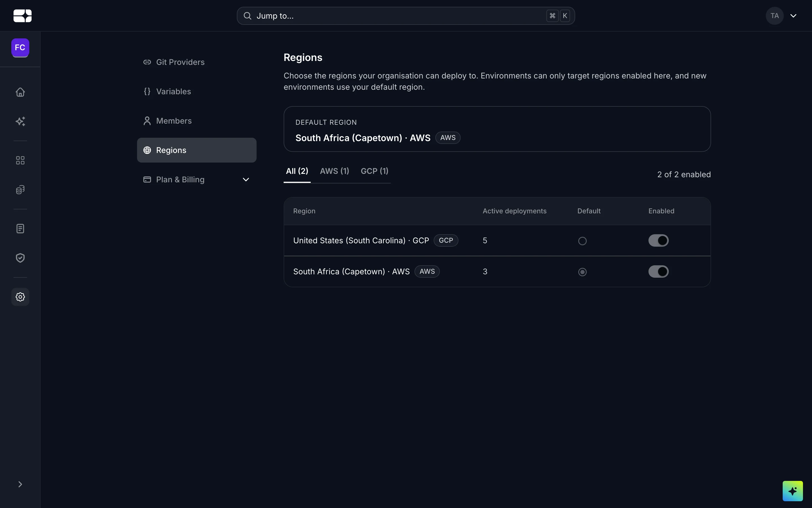Image resolution: width=812 pixels, height=508 pixels.
Task: Click Default column header
Action: (x=589, y=211)
